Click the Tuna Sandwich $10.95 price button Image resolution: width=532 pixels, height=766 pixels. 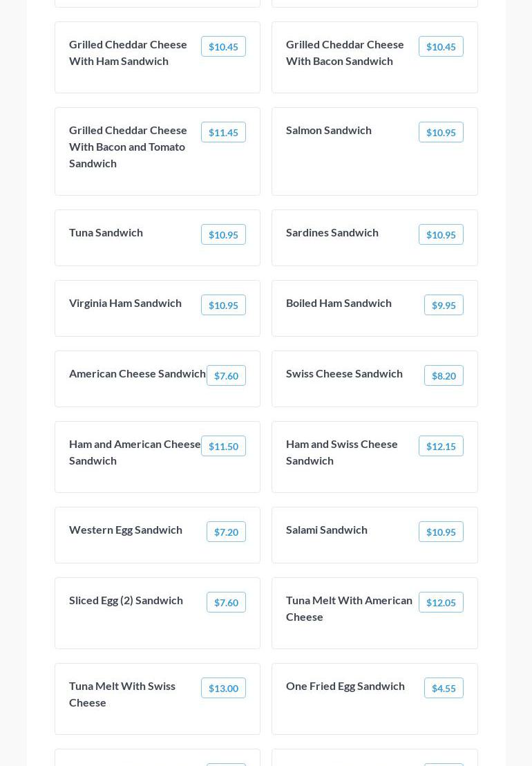[223, 234]
